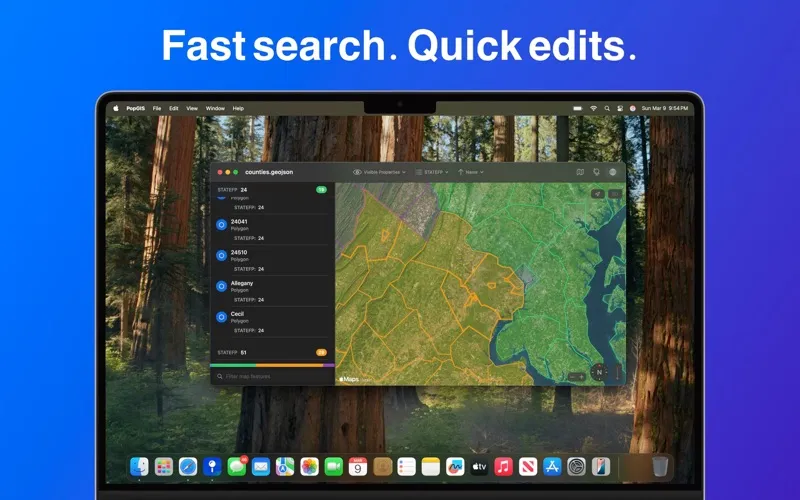The width and height of the screenshot is (800, 500).
Task: Open Notes from the dock
Action: click(431, 466)
